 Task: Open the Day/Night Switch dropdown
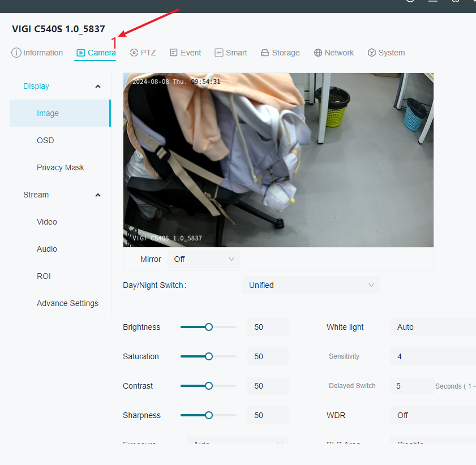(311, 285)
